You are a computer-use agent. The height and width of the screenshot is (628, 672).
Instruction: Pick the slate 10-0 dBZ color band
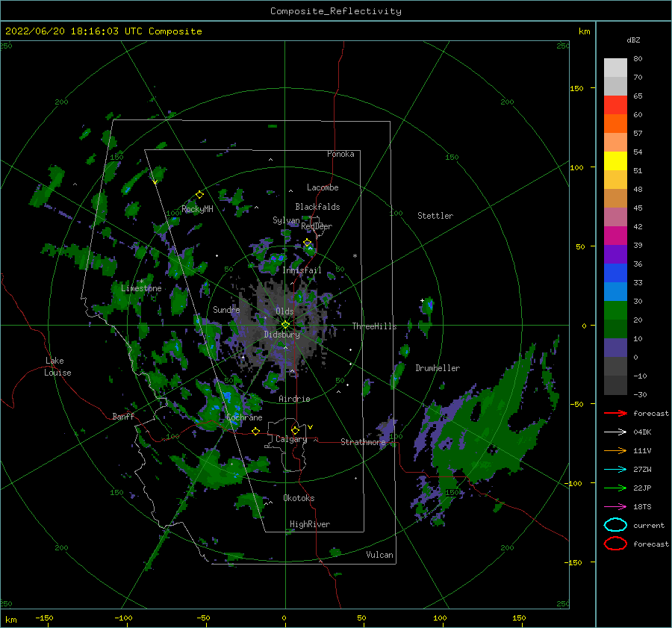pos(615,347)
